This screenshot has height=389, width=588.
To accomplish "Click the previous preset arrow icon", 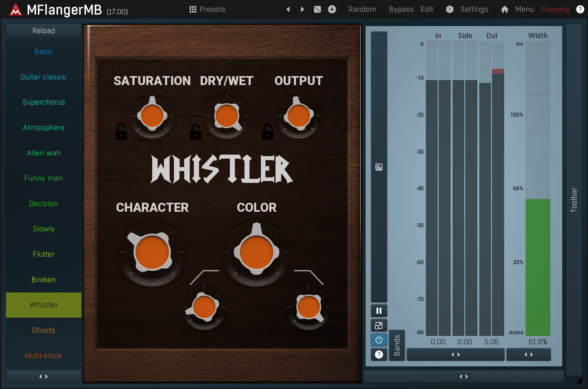I will [x=288, y=9].
